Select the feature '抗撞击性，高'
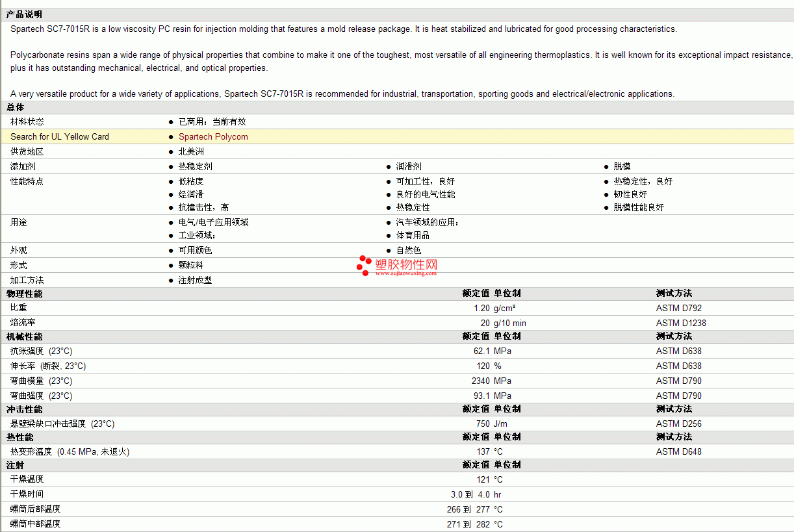 (x=204, y=207)
